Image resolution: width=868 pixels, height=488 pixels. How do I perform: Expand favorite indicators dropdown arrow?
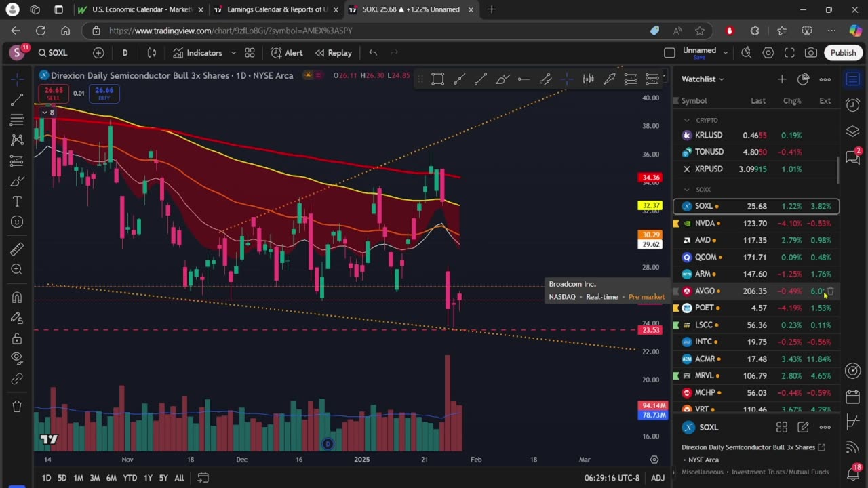tap(233, 53)
